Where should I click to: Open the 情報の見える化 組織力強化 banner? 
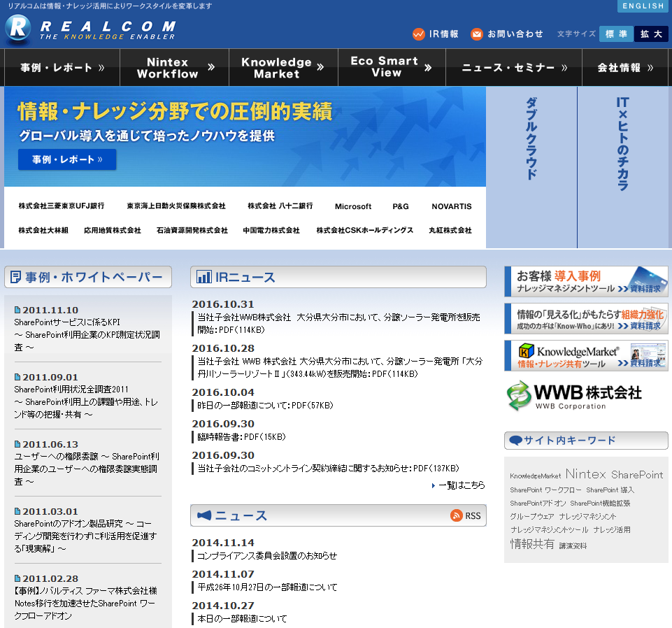(x=586, y=318)
